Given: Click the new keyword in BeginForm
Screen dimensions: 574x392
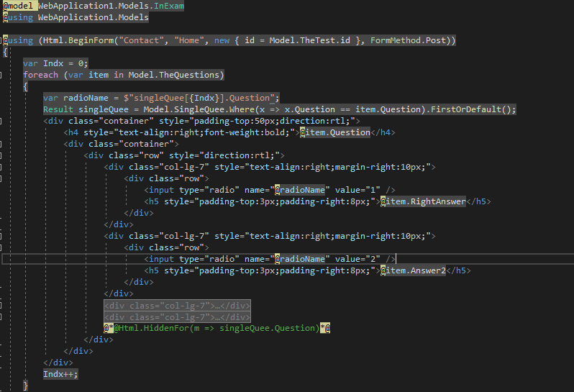Looking at the screenshot, I should click(222, 40).
